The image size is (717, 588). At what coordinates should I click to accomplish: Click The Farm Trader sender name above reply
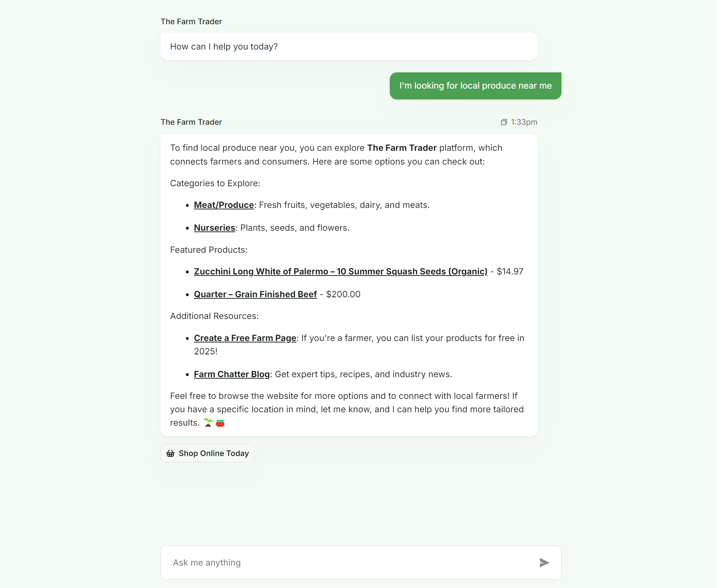[191, 122]
